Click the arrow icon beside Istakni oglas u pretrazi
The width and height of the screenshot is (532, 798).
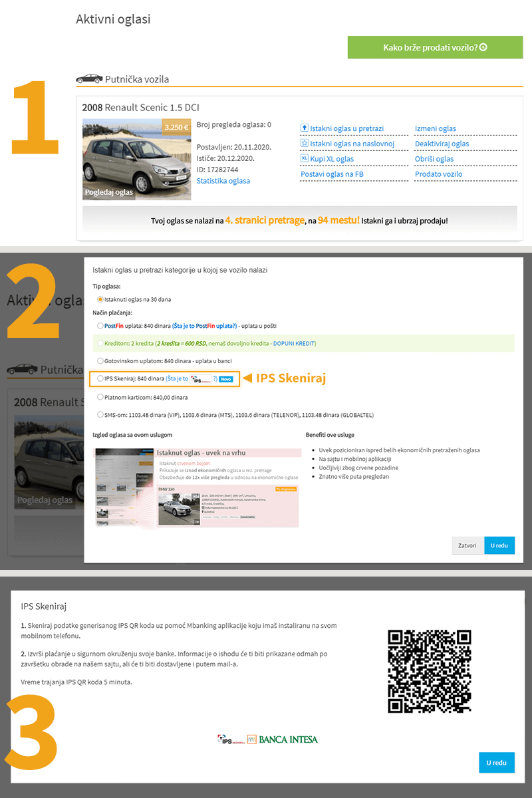tap(305, 128)
